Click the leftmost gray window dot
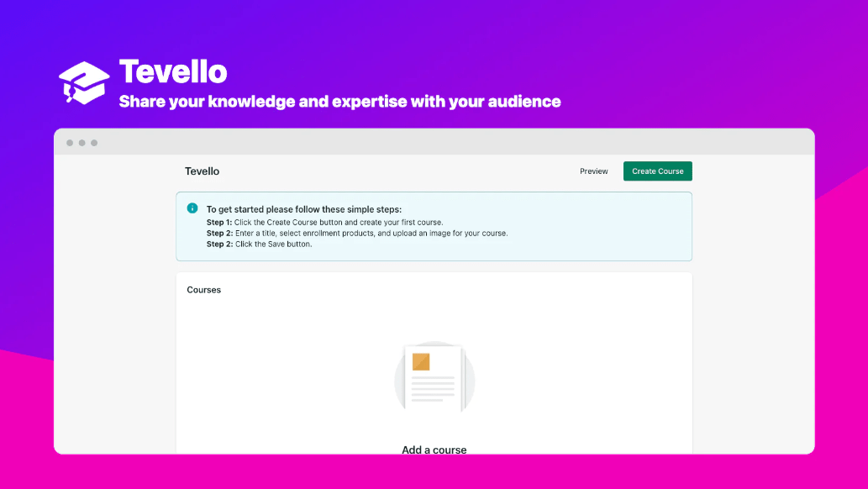Viewport: 868px width, 489px height. (69, 142)
